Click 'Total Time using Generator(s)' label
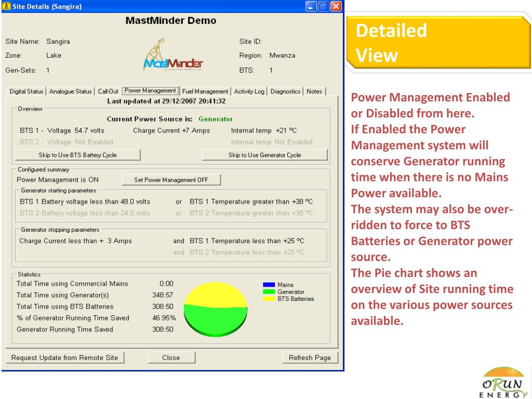 (x=63, y=295)
